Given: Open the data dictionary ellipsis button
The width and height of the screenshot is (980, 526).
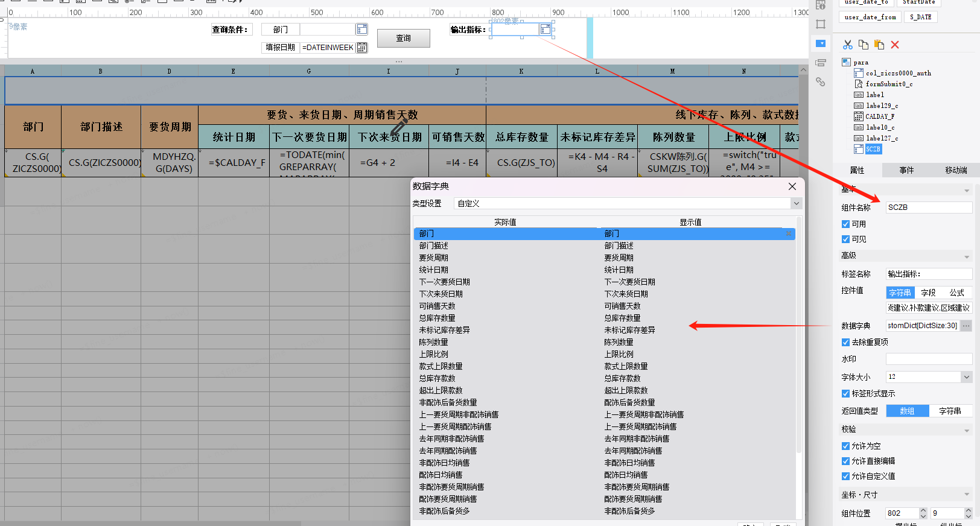Looking at the screenshot, I should pos(966,326).
